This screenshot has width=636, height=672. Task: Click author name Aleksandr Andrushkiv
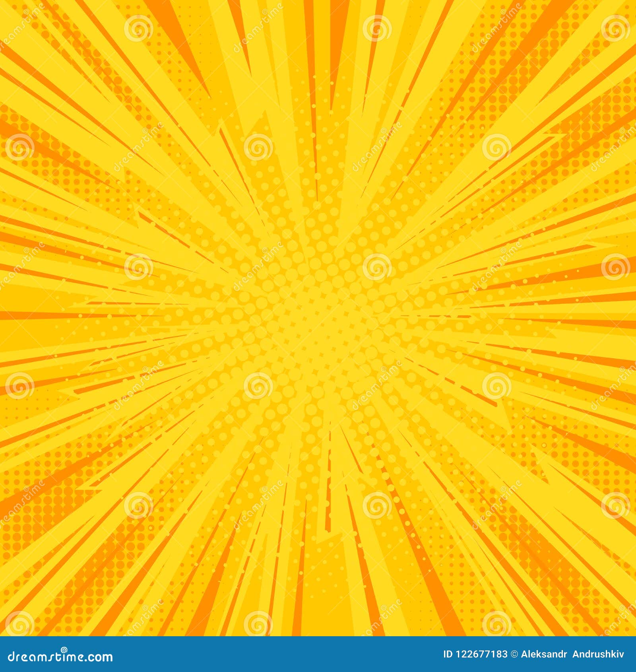(x=572, y=655)
